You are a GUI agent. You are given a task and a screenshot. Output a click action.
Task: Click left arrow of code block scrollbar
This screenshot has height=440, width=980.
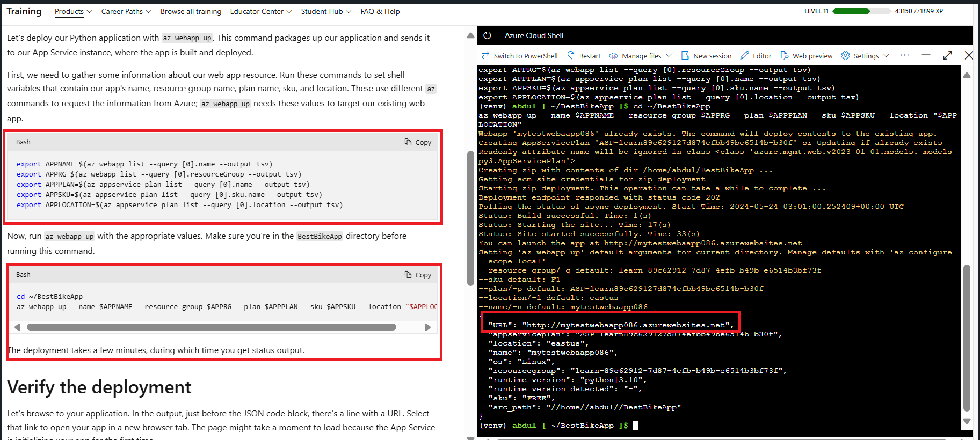pos(18,327)
